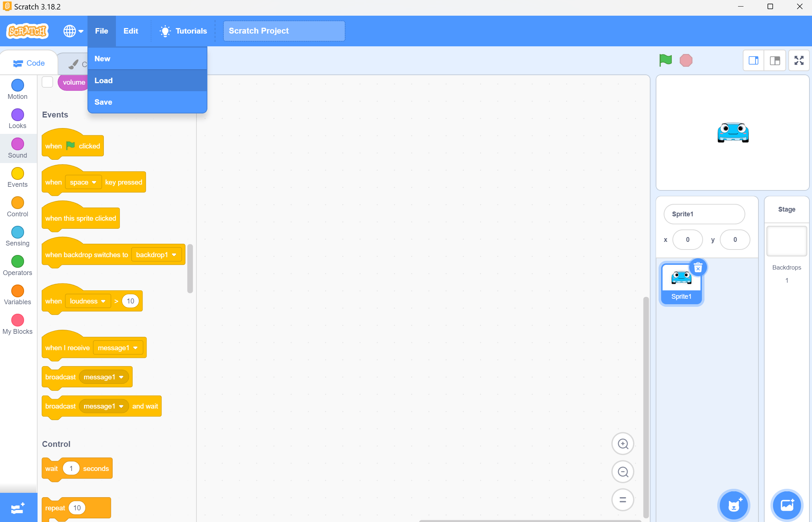This screenshot has height=522, width=812.
Task: Reset workspace zoom with equals icon
Action: [x=623, y=500]
